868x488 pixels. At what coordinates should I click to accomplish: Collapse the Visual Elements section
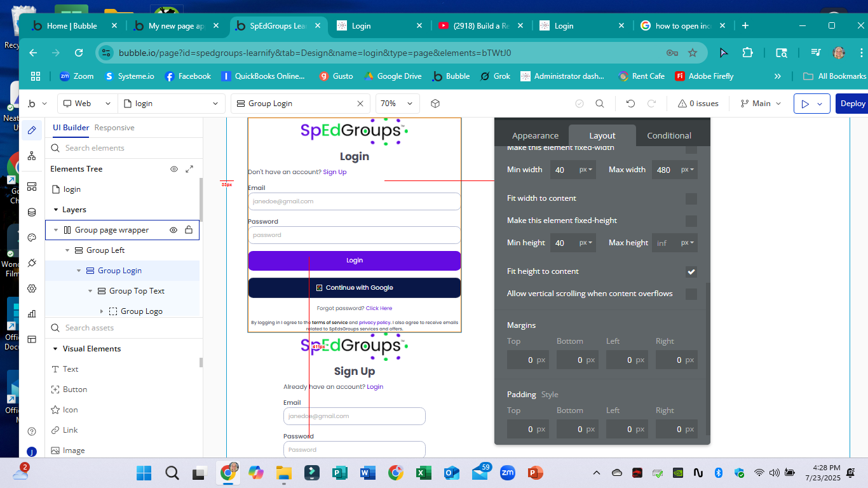point(55,349)
